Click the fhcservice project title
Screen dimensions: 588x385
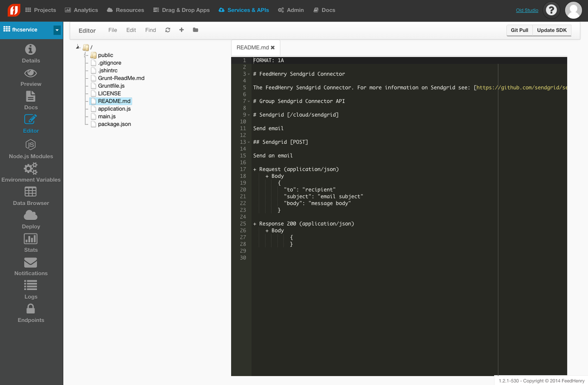pos(25,30)
